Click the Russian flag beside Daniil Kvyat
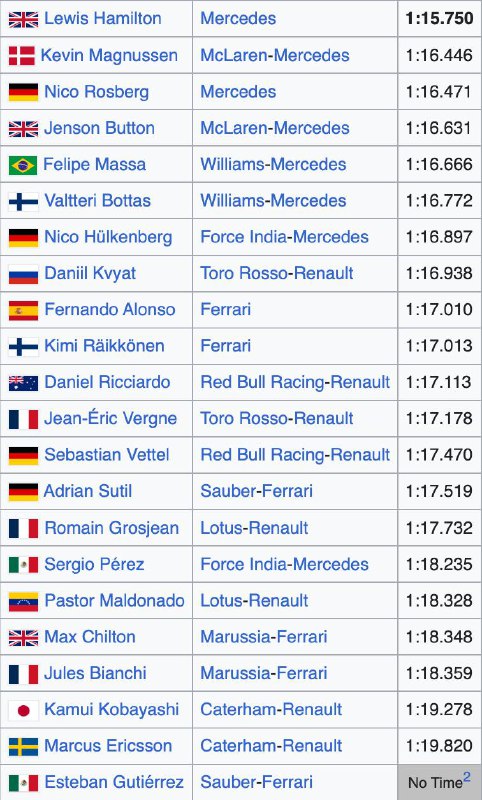This screenshot has width=482, height=800. [23, 274]
